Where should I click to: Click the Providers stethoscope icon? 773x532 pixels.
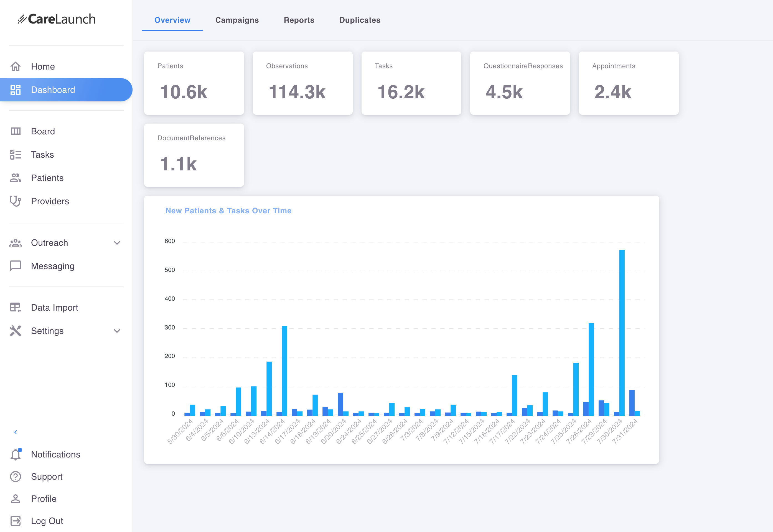pyautogui.click(x=15, y=201)
